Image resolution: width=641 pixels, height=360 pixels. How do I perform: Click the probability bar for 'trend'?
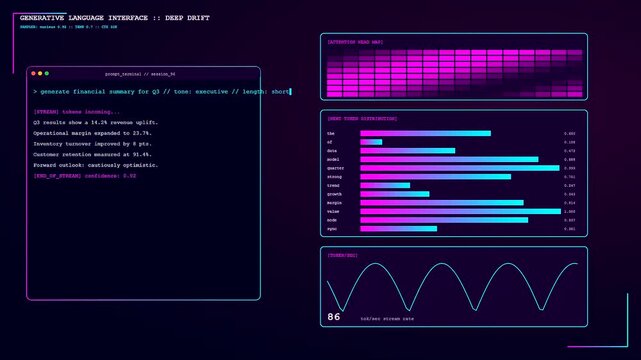point(385,185)
